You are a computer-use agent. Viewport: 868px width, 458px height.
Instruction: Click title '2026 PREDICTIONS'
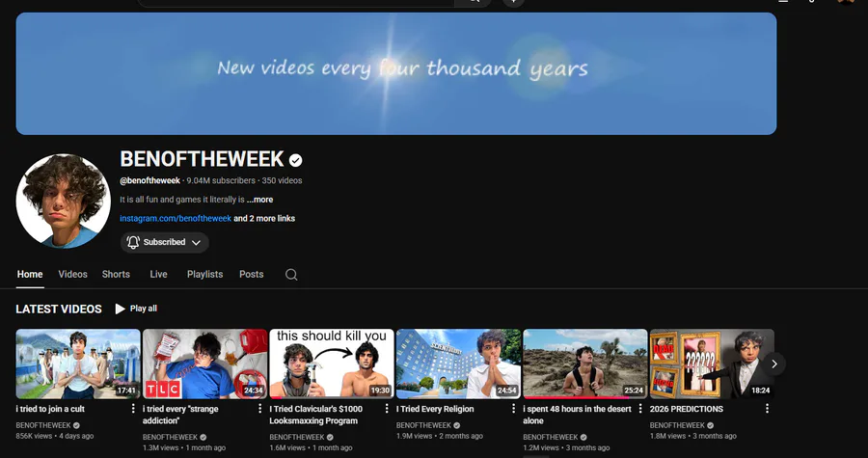(687, 410)
